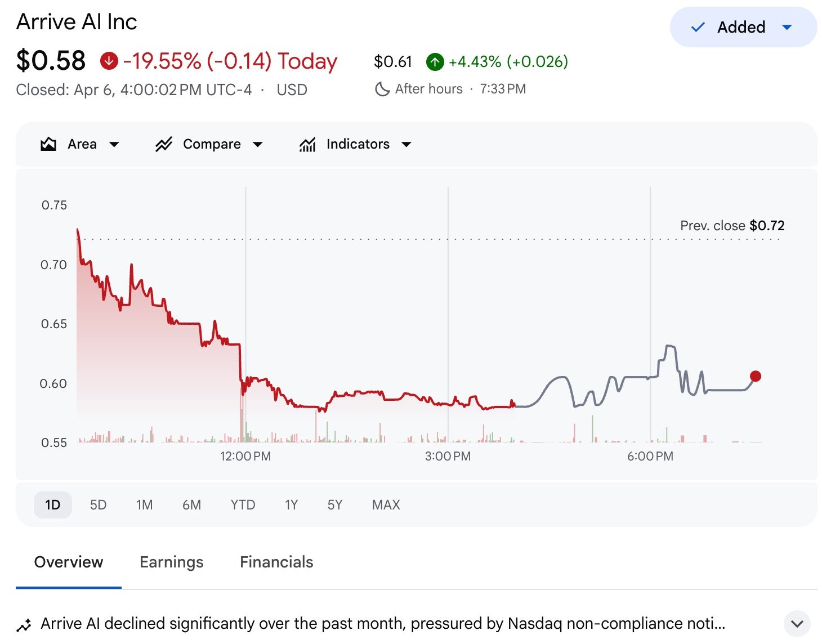Open the Added watchlist dropdown arrow

[x=787, y=27]
